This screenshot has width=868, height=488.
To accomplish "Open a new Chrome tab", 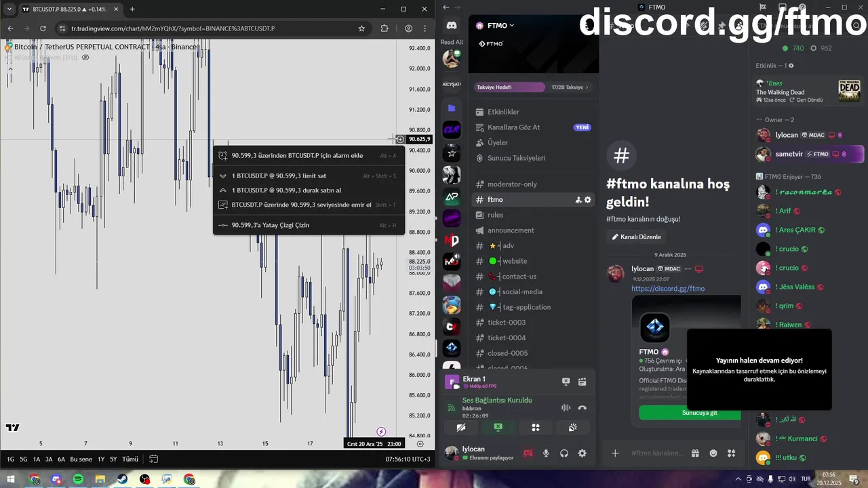I will click(132, 9).
